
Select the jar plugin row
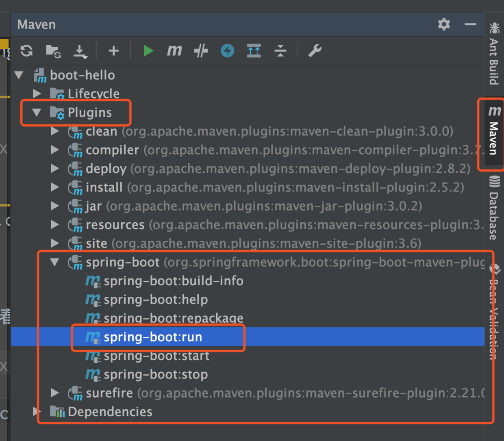[248, 206]
